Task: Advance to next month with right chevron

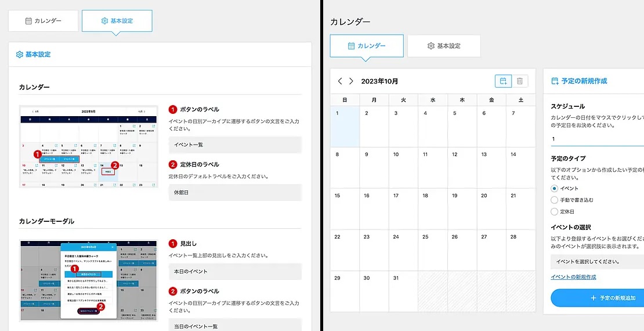Action: click(351, 81)
